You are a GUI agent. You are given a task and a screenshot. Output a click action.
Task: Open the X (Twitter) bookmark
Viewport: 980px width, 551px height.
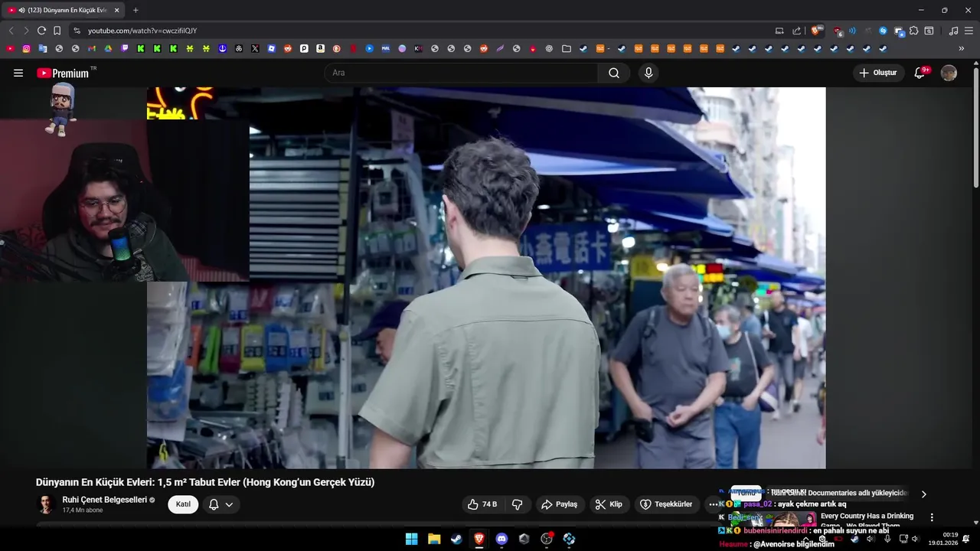point(255,48)
